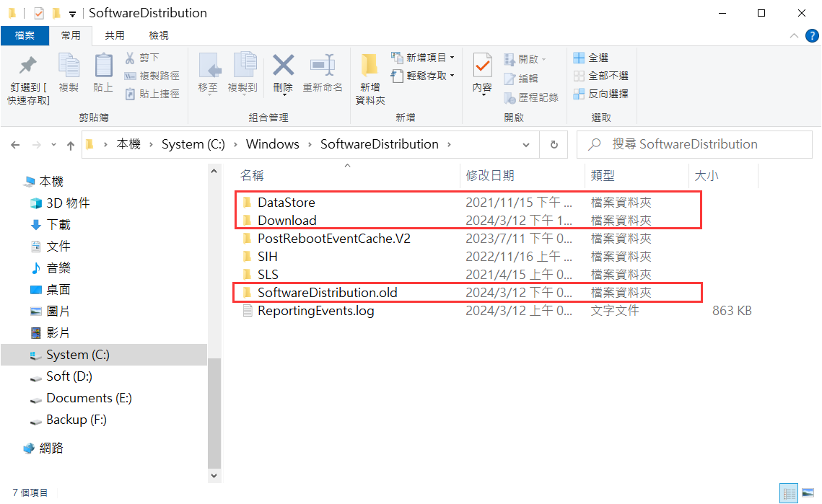The height and width of the screenshot is (504, 822).
Task: Open the recent locations dropdown
Action: [x=53, y=145]
